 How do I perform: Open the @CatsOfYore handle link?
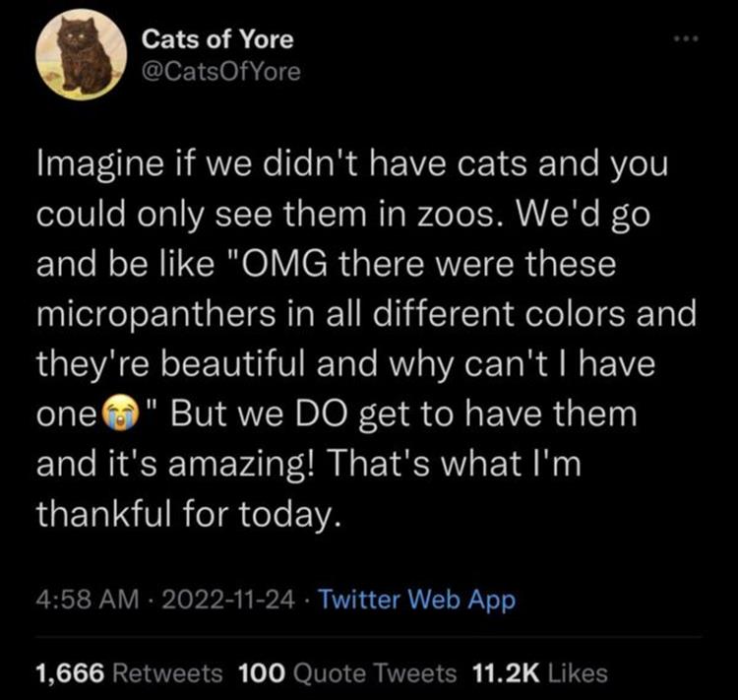217,73
